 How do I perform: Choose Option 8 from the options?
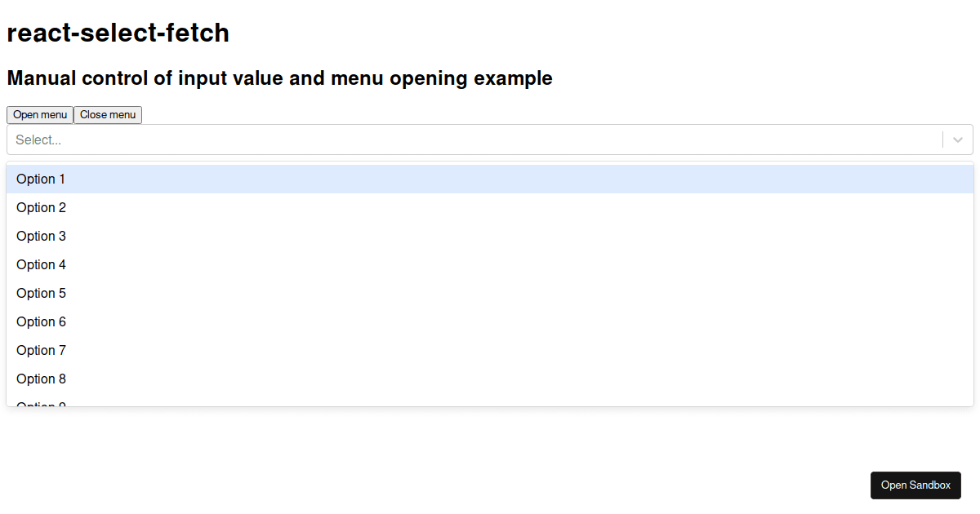pos(490,379)
